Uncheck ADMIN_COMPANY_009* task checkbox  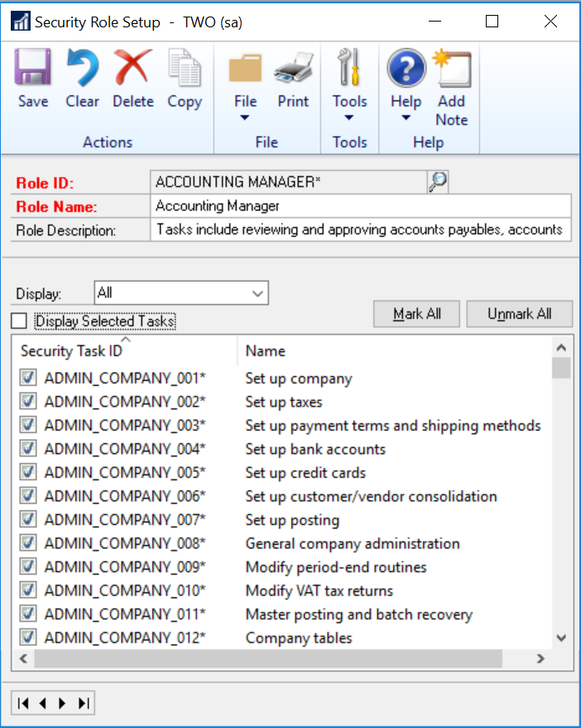[28, 566]
